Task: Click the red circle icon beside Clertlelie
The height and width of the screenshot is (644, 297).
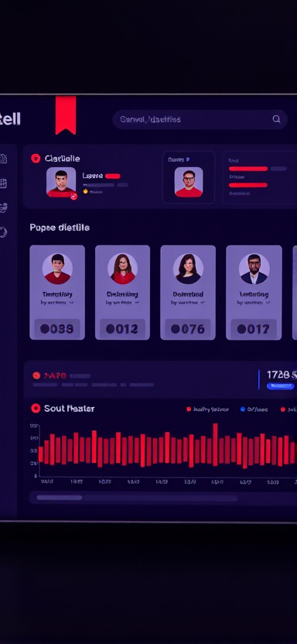Action: point(36,158)
